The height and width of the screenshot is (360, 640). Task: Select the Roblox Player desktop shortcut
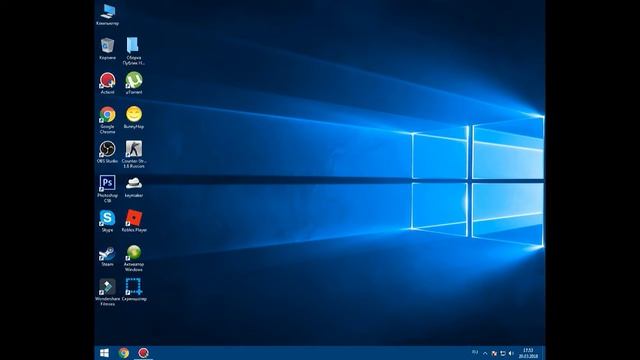pyautogui.click(x=133, y=221)
